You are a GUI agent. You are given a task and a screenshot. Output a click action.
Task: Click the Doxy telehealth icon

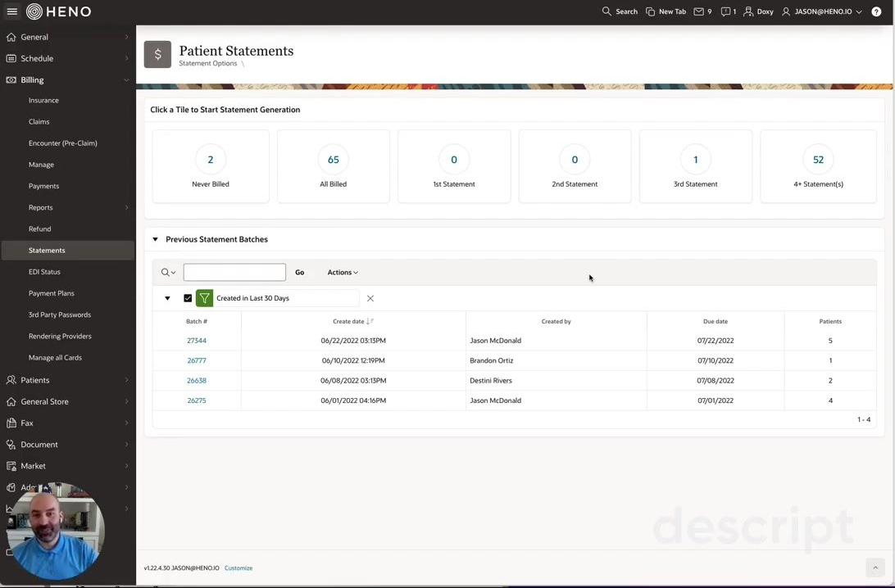(748, 11)
